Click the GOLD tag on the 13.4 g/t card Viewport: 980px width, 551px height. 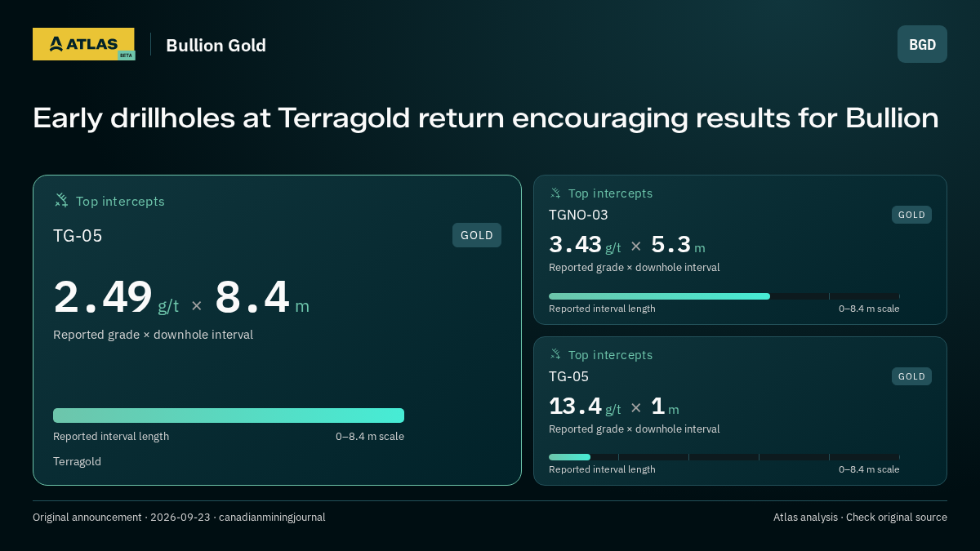coord(911,376)
